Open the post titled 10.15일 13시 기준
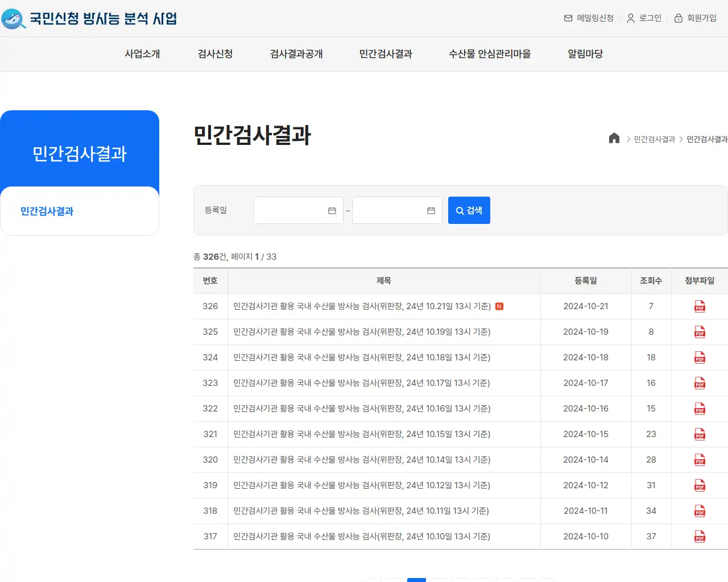The width and height of the screenshot is (728, 582). (362, 434)
